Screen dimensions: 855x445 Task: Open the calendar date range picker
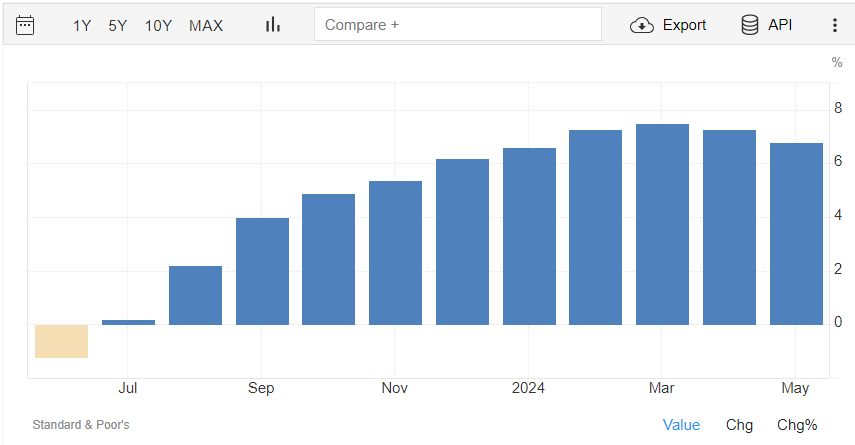point(25,26)
